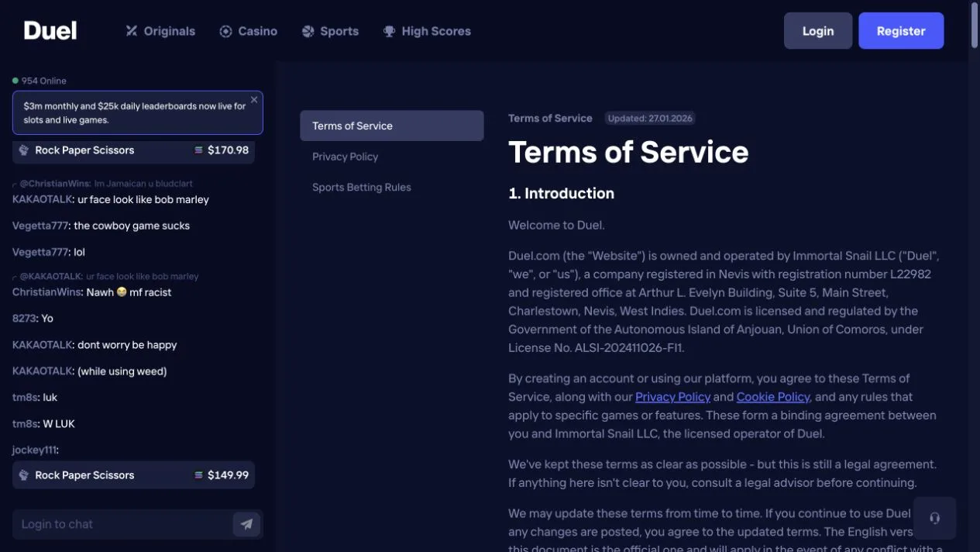This screenshot has height=552, width=980.
Task: Click the Login to chat input field
Action: tap(122, 524)
